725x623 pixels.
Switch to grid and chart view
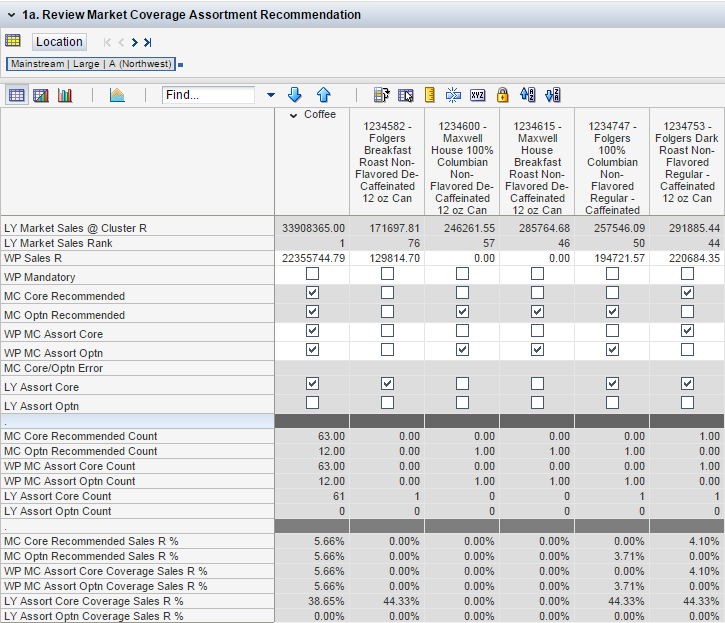[x=41, y=95]
